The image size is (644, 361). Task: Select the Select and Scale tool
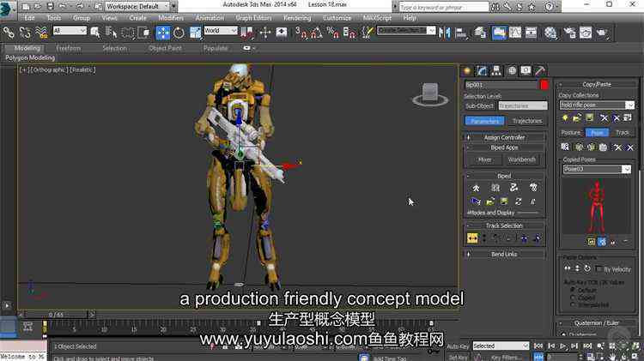196,33
